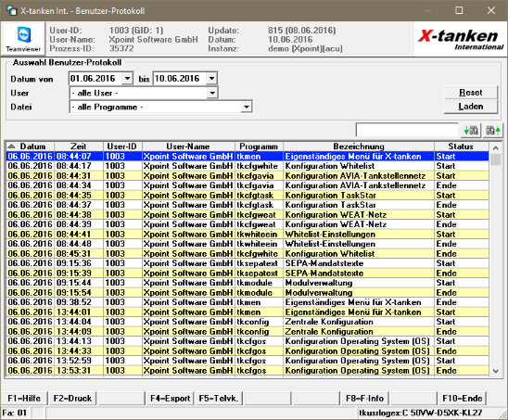Click F10-Ende function key button
Viewport: 508px width, 420px height.
(x=463, y=399)
